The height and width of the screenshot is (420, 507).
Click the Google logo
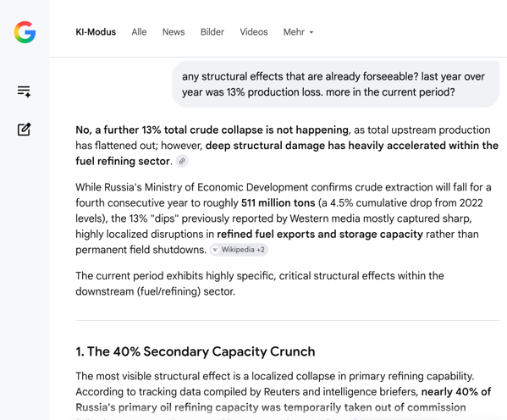pyautogui.click(x=25, y=32)
